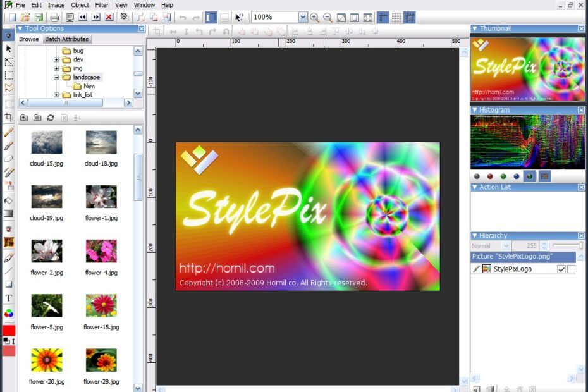Select the blue channel histogram button
The width and height of the screenshot is (588, 392).
pos(517,176)
